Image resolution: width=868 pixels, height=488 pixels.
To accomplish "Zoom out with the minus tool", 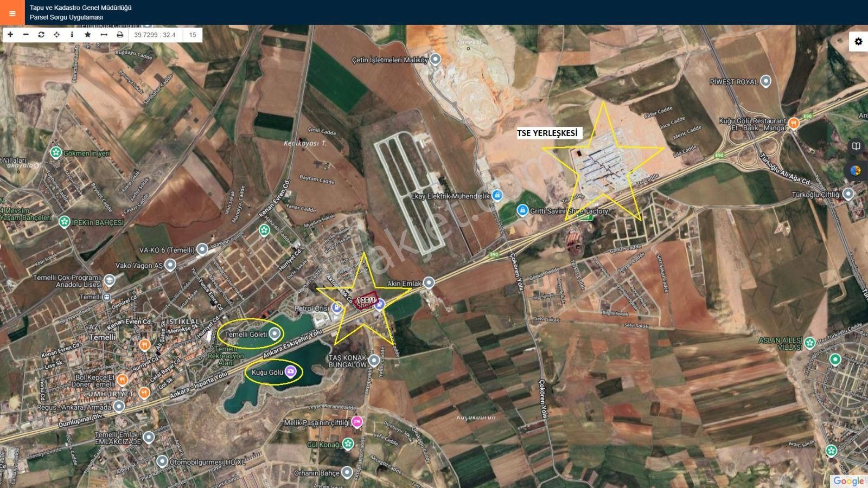I will point(25,35).
